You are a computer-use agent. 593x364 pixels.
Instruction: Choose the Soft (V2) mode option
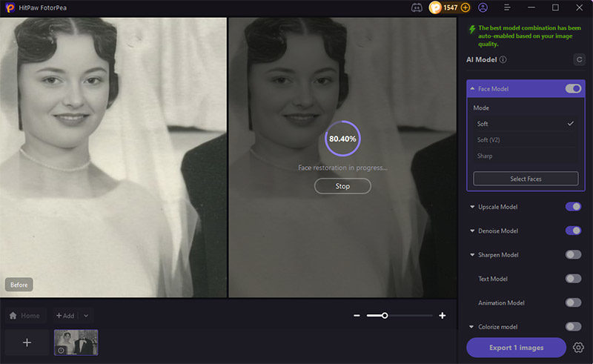point(525,139)
